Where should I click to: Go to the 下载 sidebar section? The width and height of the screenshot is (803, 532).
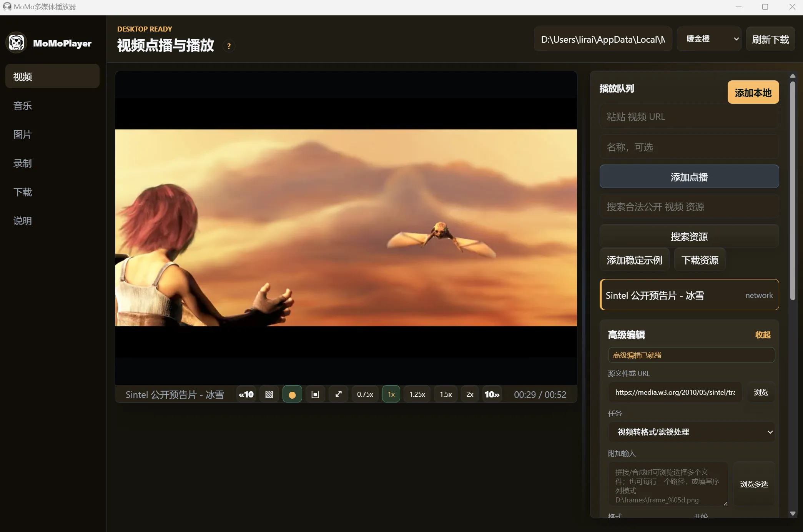(52, 192)
